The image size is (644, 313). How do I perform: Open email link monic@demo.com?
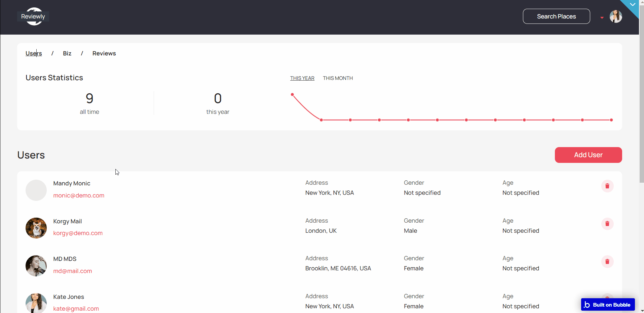pyautogui.click(x=79, y=195)
